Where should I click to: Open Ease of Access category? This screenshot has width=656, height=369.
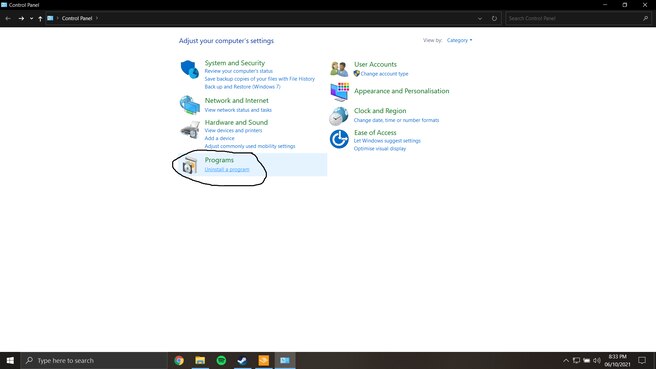[375, 133]
